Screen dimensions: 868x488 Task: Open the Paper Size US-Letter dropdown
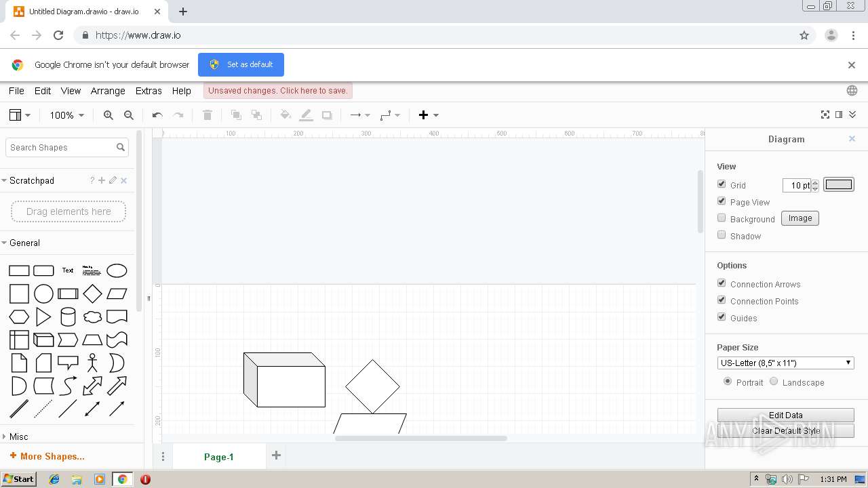pos(785,363)
